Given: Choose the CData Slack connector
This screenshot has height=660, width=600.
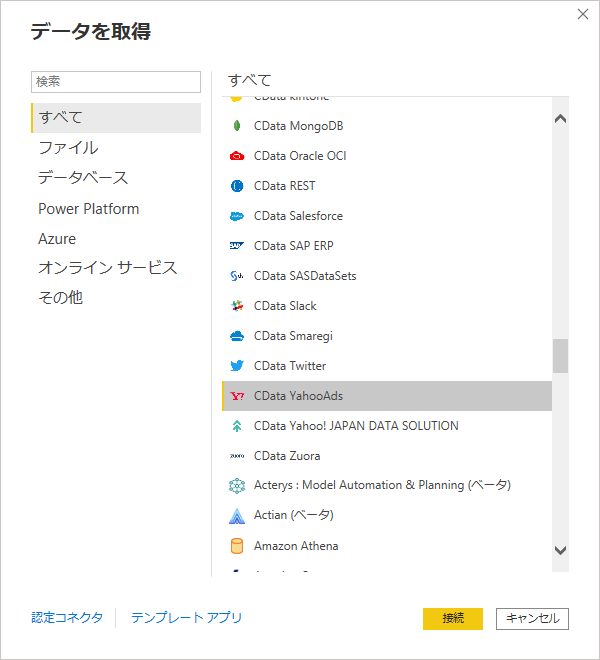Looking at the screenshot, I should click(387, 306).
